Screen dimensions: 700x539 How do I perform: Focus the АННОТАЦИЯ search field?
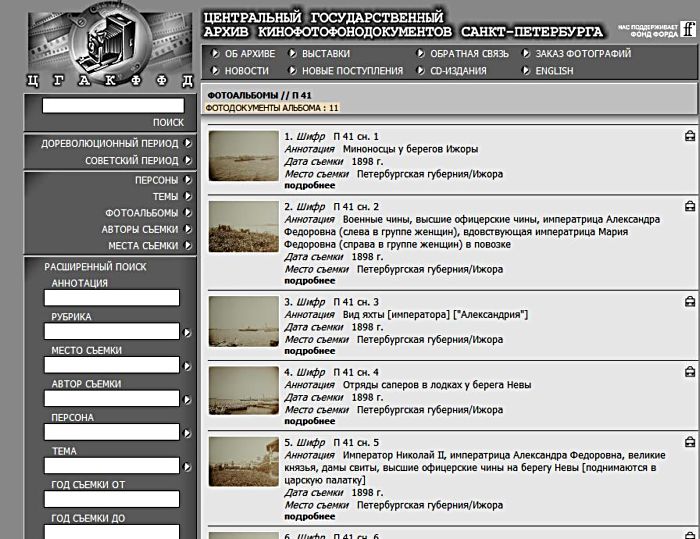[x=112, y=297]
